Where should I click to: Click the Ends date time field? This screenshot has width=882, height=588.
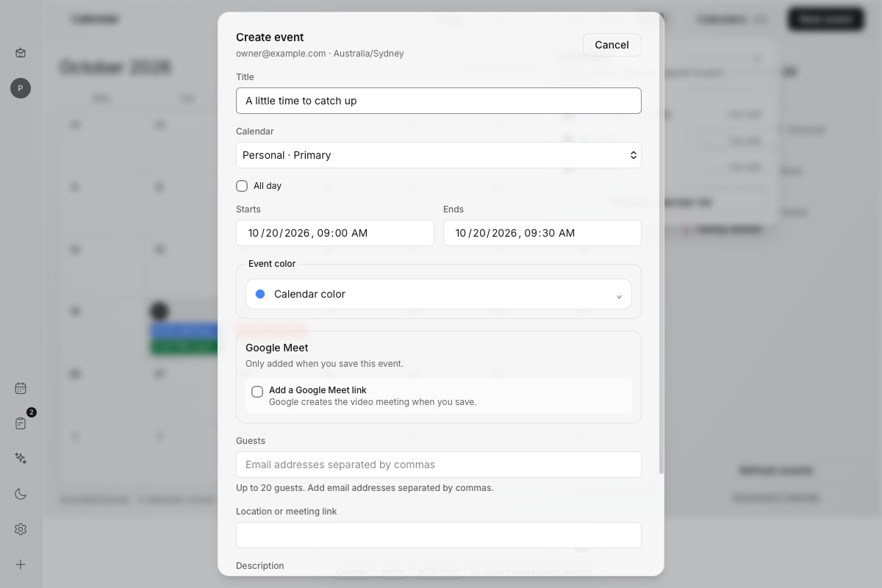(x=542, y=233)
